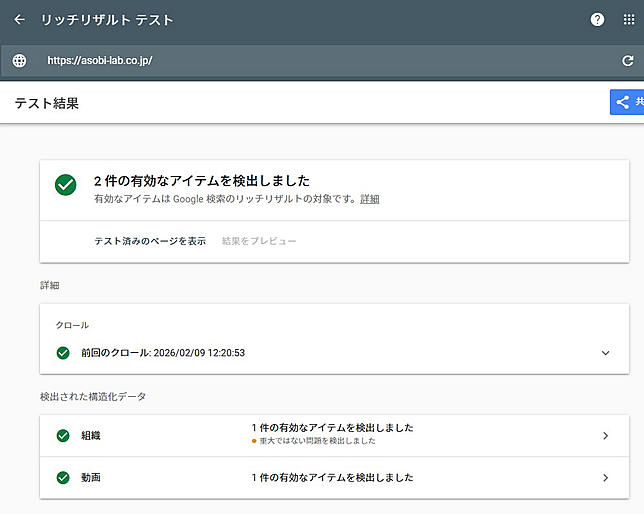Click the large green check summary icon
This screenshot has width=644, height=514.
pos(66,185)
